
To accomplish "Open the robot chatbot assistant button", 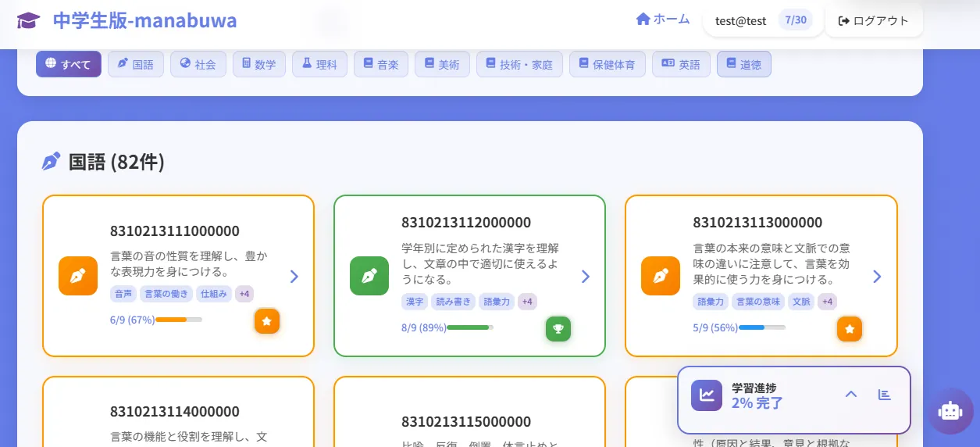I will 950,411.
